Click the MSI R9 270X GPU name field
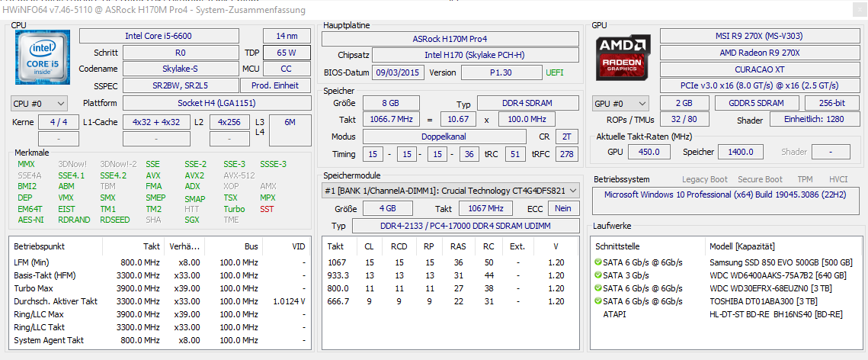The width and height of the screenshot is (868, 360). (759, 36)
